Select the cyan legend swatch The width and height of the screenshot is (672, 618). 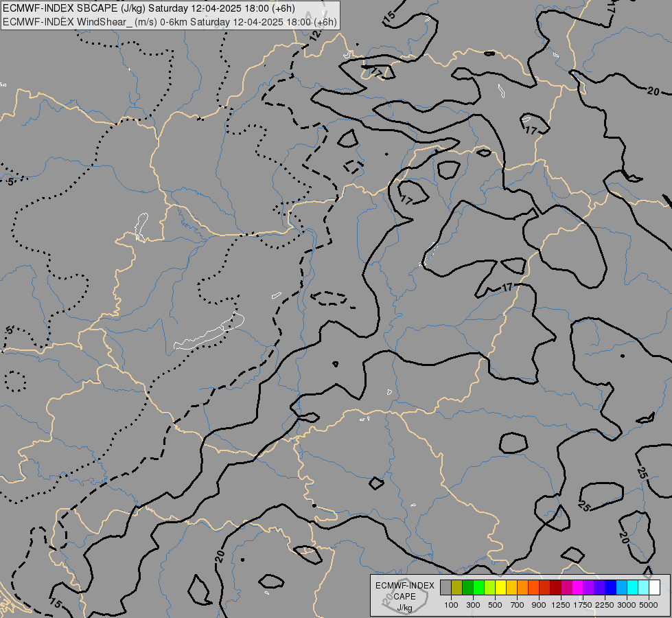tap(633, 587)
